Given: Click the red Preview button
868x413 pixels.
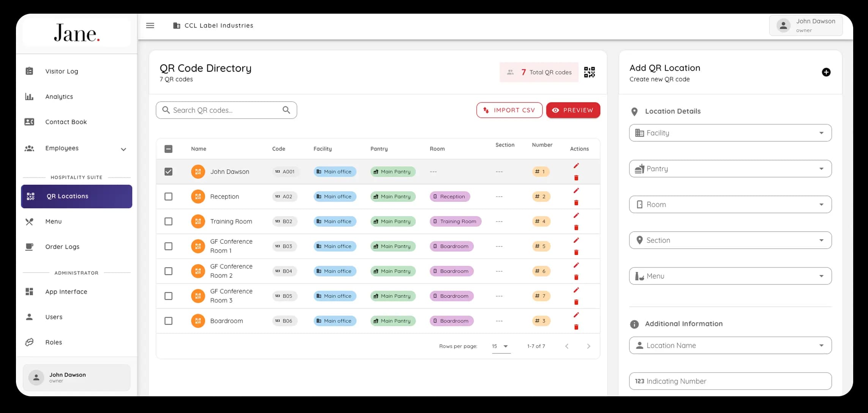Looking at the screenshot, I should click(x=573, y=110).
